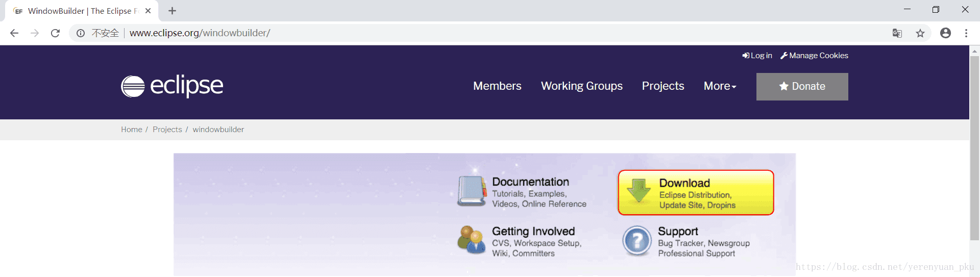Open the Chrome three-dot menu
Viewport: 980px width, 277px height.
pyautogui.click(x=966, y=33)
